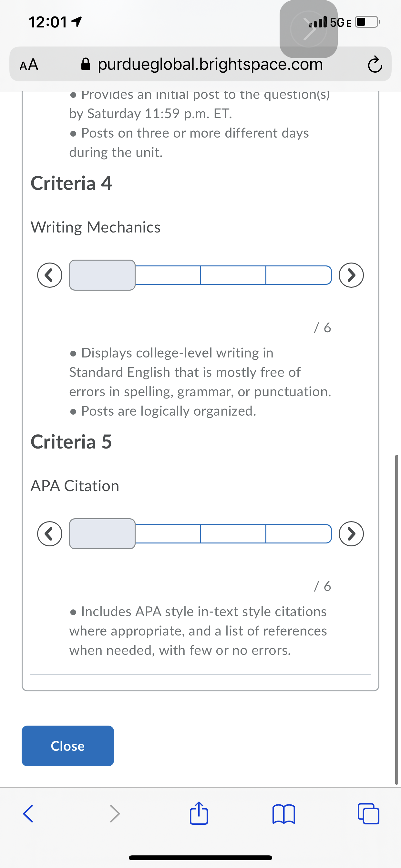Tap the Safari back arrow

tap(28, 814)
